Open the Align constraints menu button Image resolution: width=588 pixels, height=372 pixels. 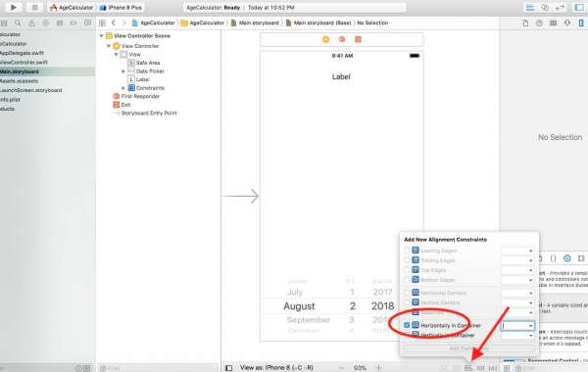click(x=468, y=368)
